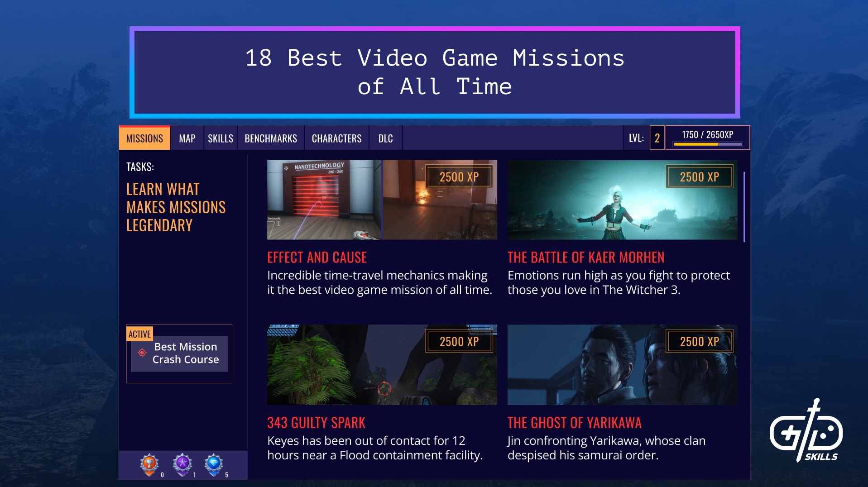Open the Battle of Kaer Morhen thumbnail

coord(622,200)
